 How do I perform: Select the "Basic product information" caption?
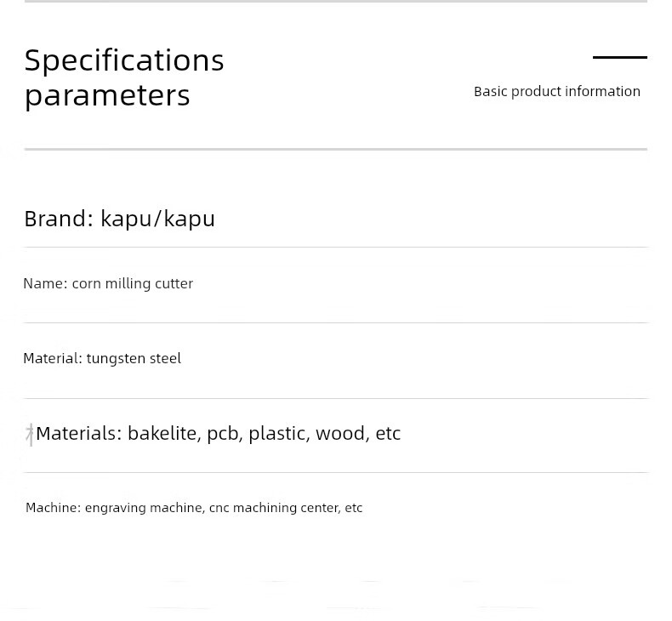point(556,92)
